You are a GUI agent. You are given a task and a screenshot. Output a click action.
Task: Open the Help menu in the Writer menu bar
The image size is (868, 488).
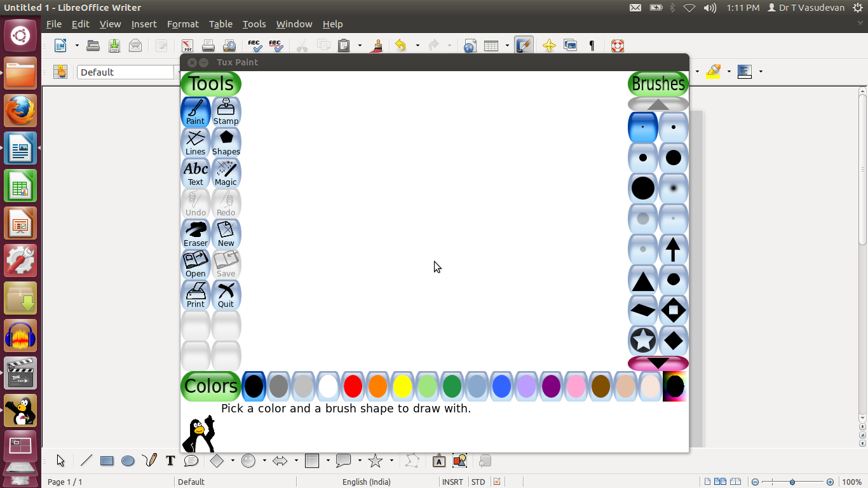tap(333, 24)
